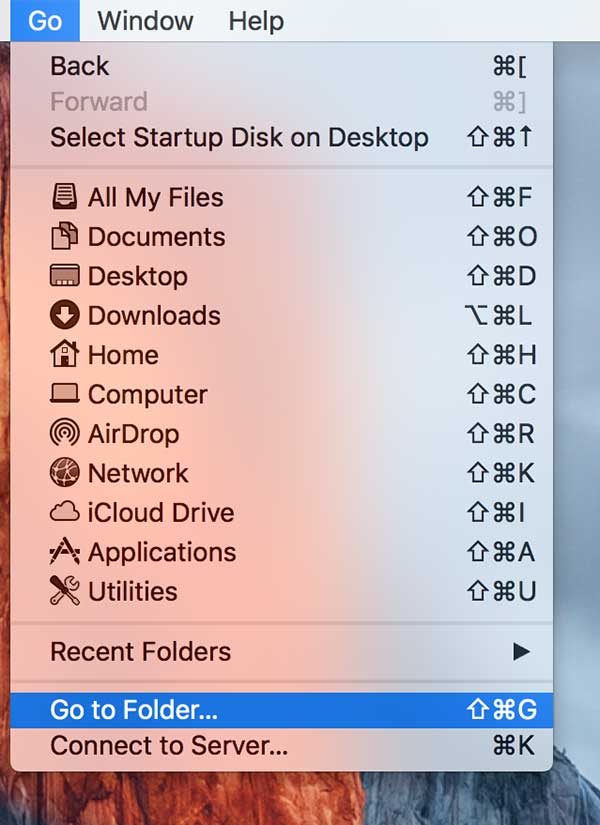Viewport: 600px width, 825px height.
Task: Open AirDrop via its radar icon
Action: (63, 434)
